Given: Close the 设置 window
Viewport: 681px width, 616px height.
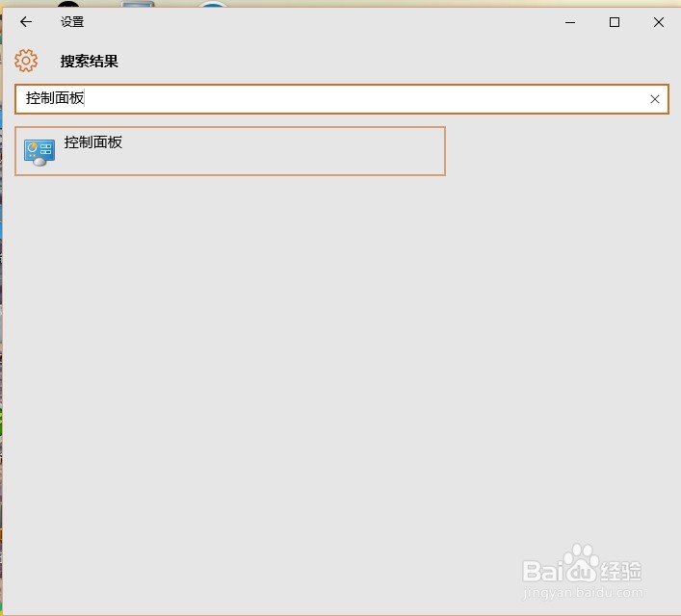Looking at the screenshot, I should (x=659, y=22).
